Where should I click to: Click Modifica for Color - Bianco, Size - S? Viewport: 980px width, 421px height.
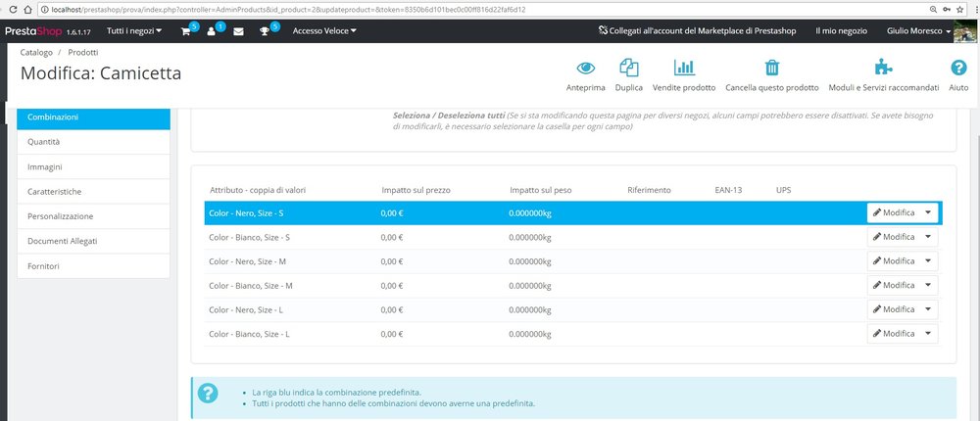(894, 237)
